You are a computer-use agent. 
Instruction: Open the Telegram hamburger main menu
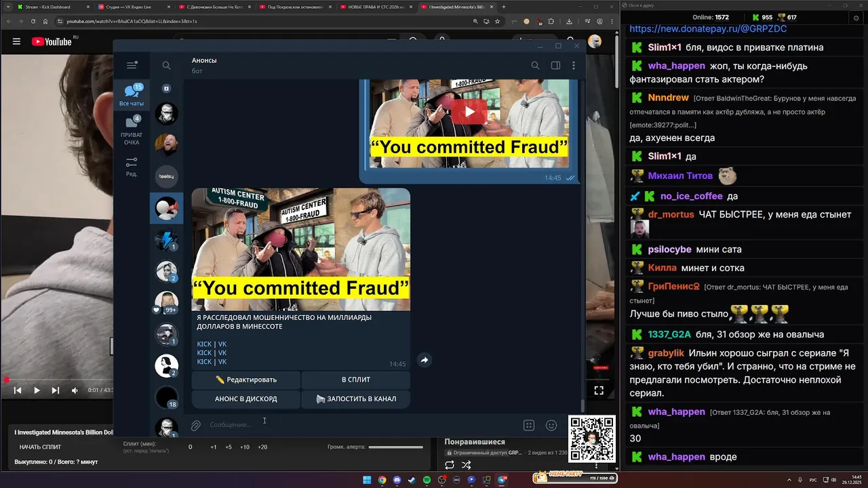tap(132, 65)
